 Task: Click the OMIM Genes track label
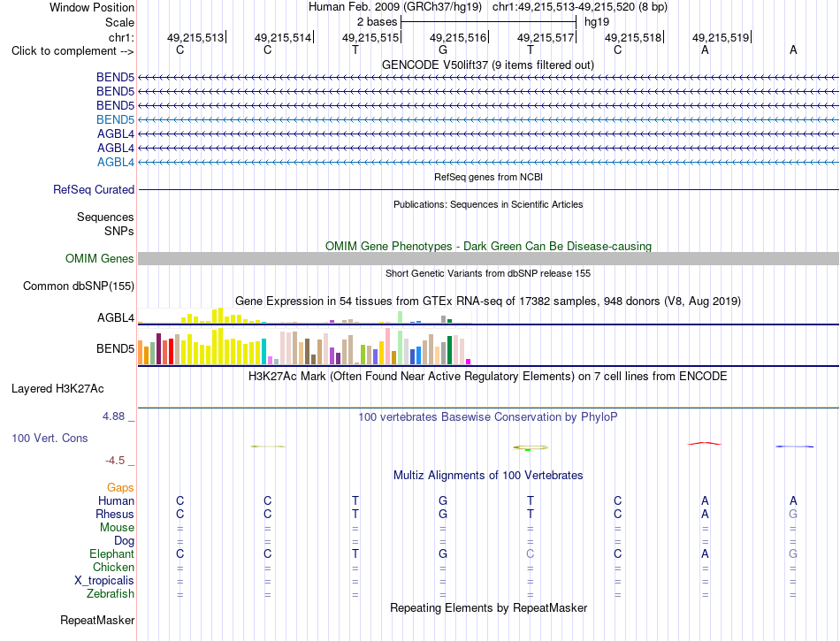coord(100,259)
